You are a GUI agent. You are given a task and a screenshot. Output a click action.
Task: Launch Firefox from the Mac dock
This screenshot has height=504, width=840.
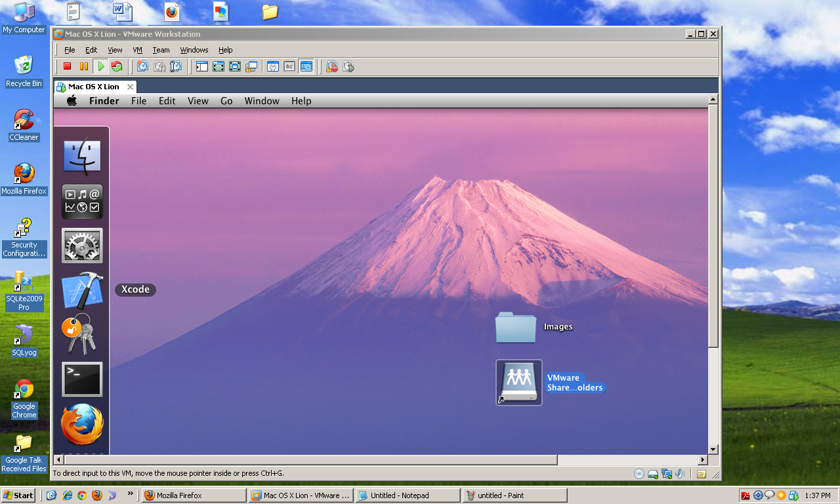(x=82, y=424)
